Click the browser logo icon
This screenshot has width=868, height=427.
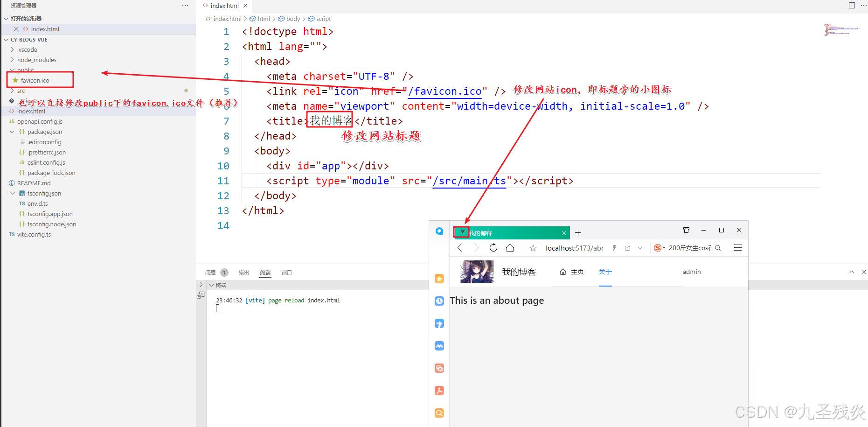(x=439, y=231)
